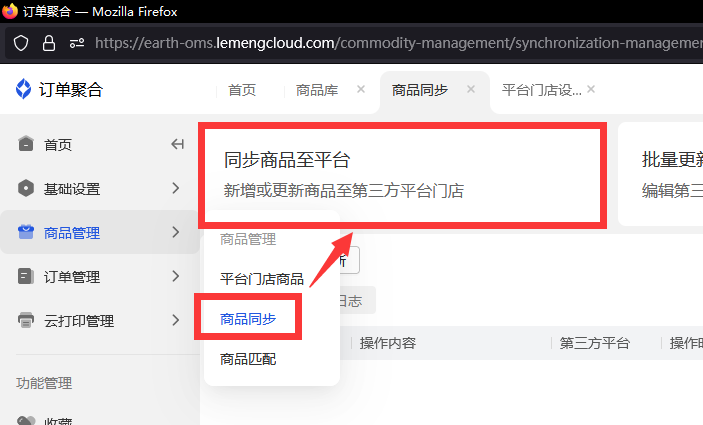703x425 pixels.
Task: Collapse the sidebar with the arrow icon
Action: pyautogui.click(x=178, y=144)
